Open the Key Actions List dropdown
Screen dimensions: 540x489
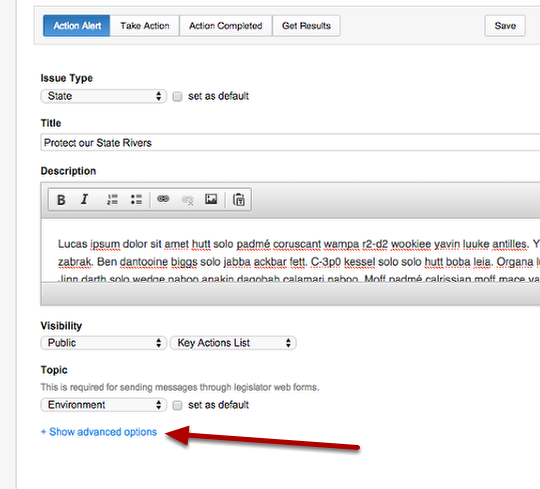233,343
